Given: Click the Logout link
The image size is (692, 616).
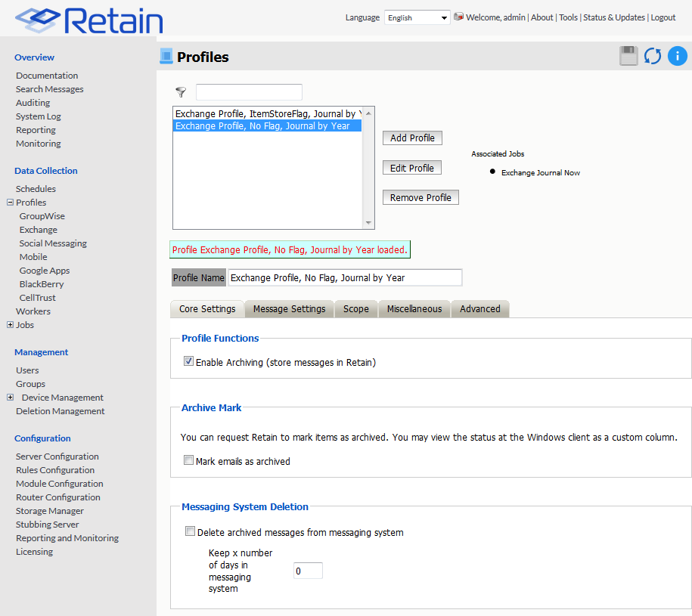Looking at the screenshot, I should point(663,17).
